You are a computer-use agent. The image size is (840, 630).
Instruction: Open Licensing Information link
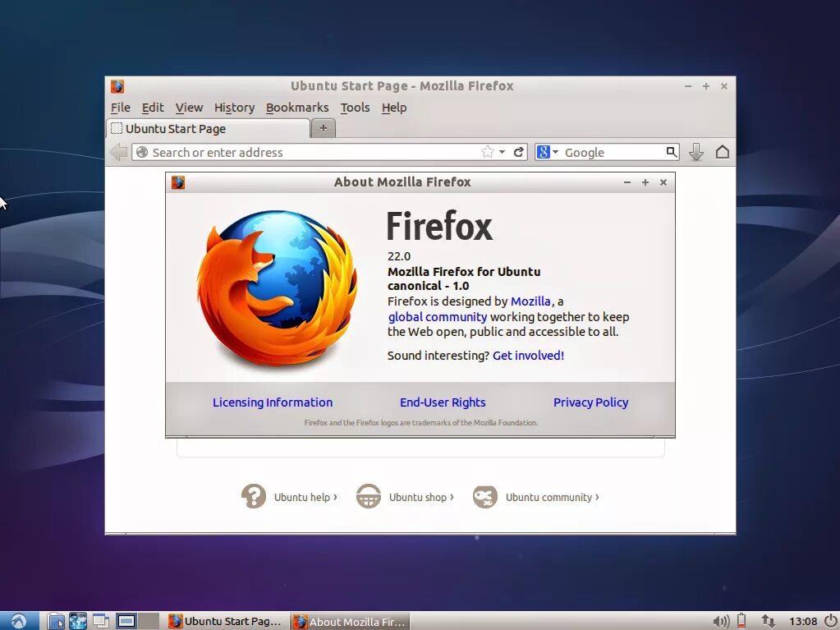pos(273,402)
